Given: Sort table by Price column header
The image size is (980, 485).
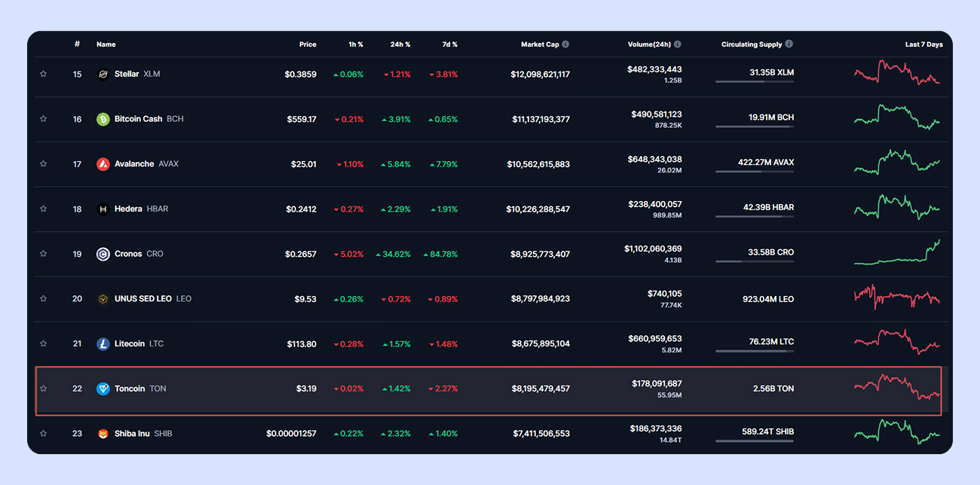Looking at the screenshot, I should click(x=308, y=44).
